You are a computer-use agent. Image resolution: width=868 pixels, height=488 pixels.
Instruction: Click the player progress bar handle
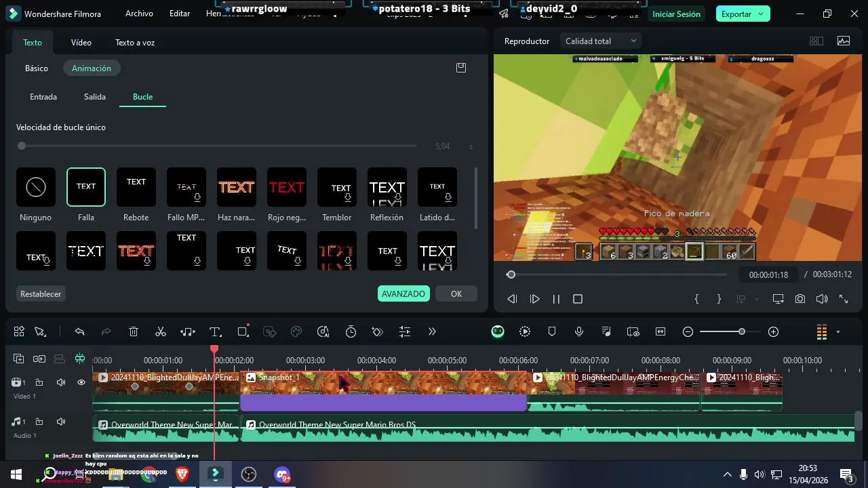[511, 274]
